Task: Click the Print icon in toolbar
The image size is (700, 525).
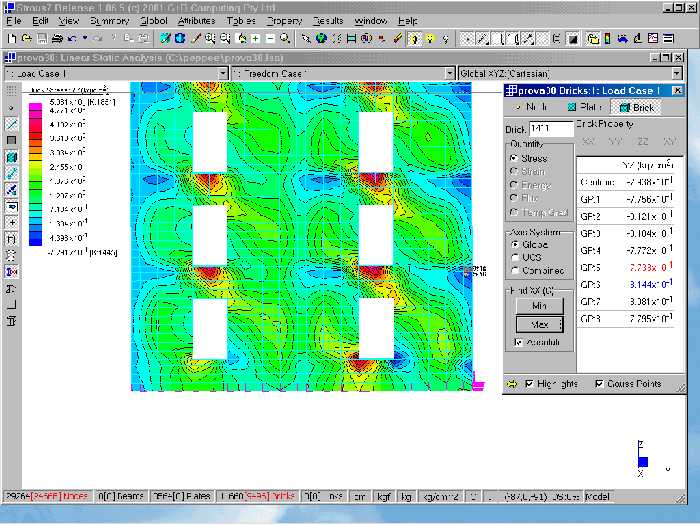Action: (57, 38)
